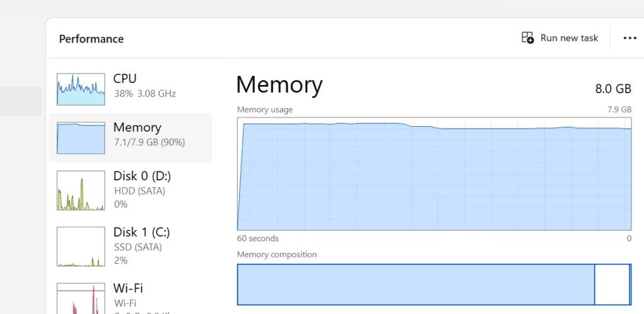This screenshot has width=644, height=314.
Task: Open the three-dot more options menu
Action: pos(630,38)
